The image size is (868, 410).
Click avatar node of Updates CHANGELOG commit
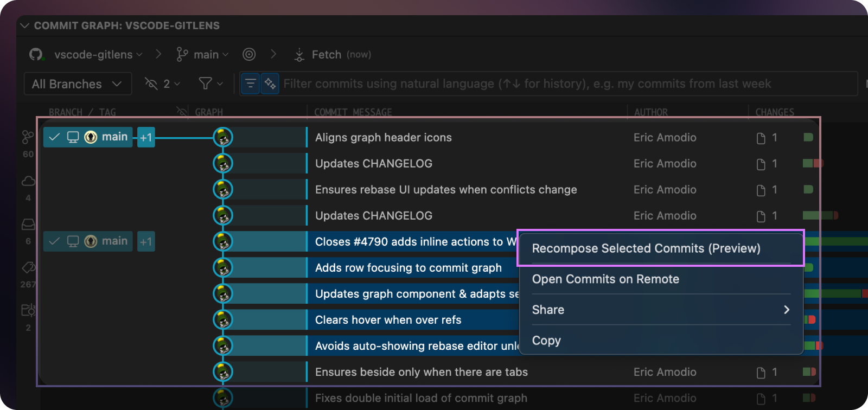click(x=222, y=163)
